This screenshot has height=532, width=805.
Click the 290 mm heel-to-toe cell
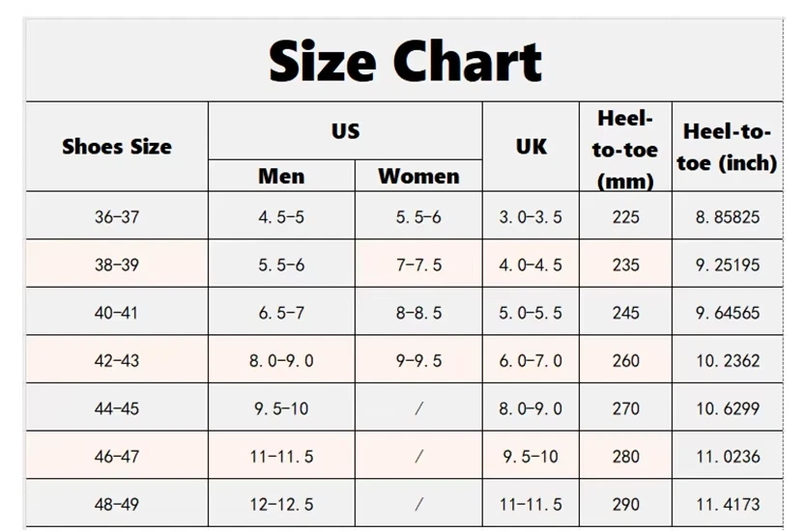(x=625, y=504)
